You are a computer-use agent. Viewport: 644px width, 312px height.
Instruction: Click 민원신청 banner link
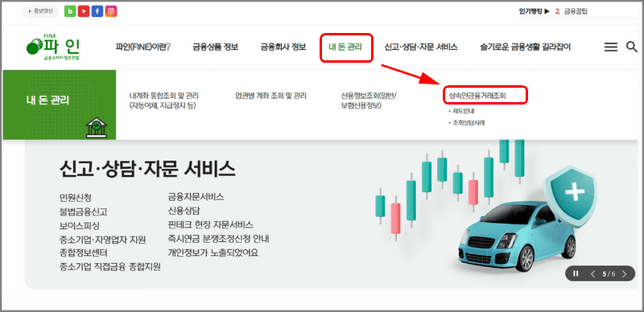(x=75, y=198)
